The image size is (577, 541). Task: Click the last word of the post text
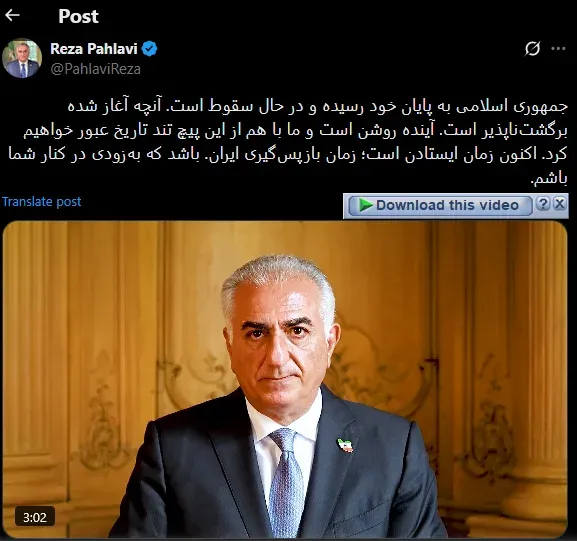point(549,179)
